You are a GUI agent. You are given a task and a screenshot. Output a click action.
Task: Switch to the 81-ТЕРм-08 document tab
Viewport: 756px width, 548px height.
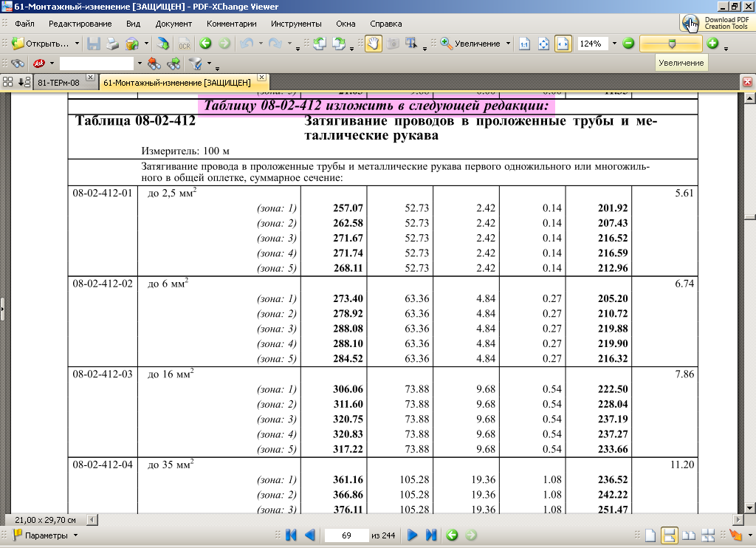click(x=58, y=82)
